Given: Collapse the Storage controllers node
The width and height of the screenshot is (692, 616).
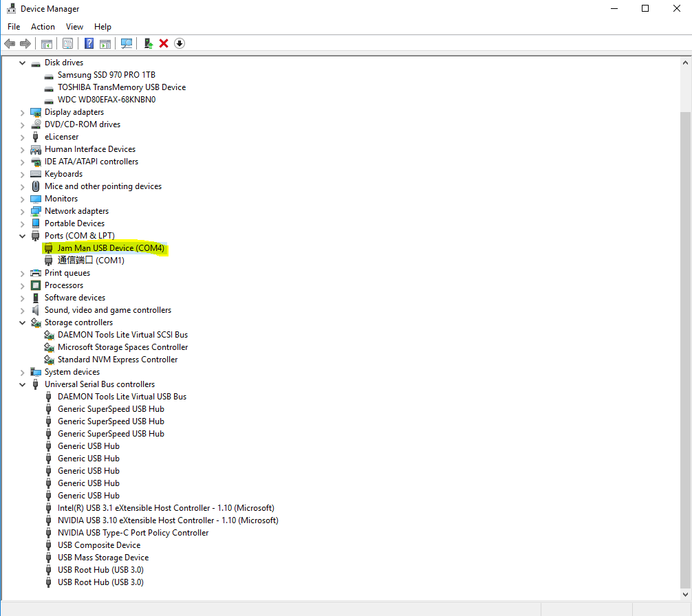Looking at the screenshot, I should [x=23, y=322].
